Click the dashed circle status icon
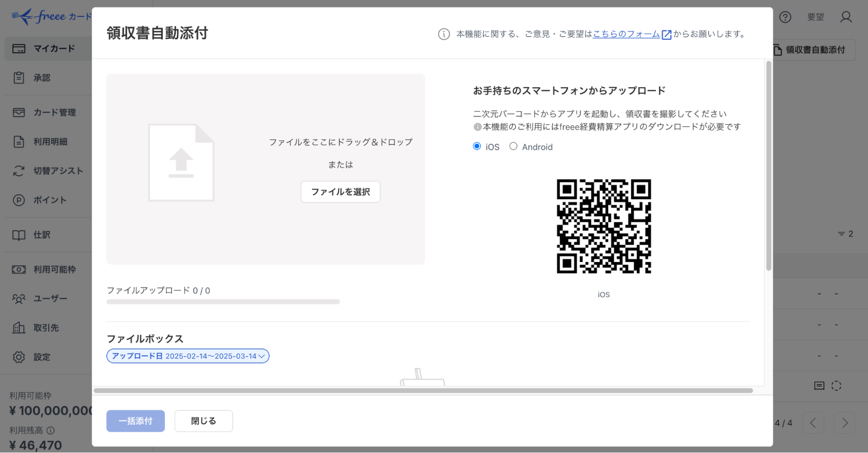The image size is (868, 453). click(836, 386)
